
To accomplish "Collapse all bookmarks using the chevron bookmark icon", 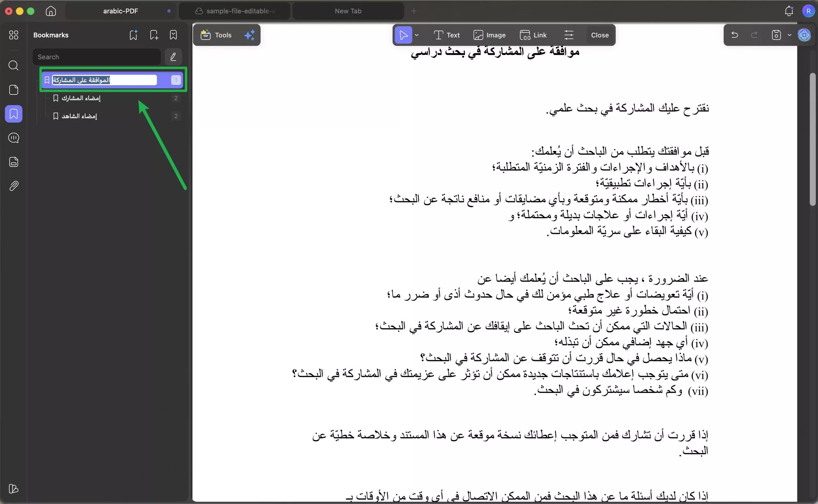I will click(x=173, y=35).
